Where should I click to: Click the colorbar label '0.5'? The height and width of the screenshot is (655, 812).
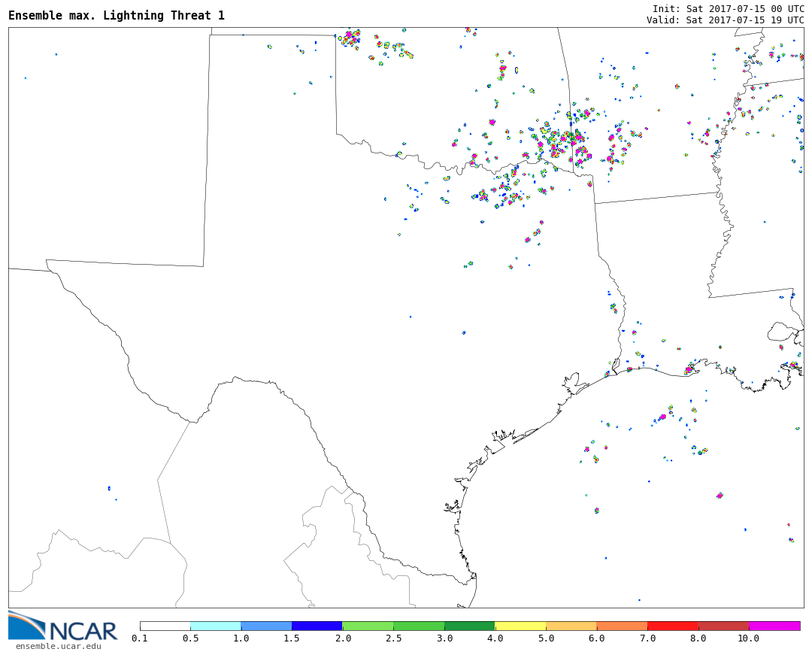[x=190, y=638]
